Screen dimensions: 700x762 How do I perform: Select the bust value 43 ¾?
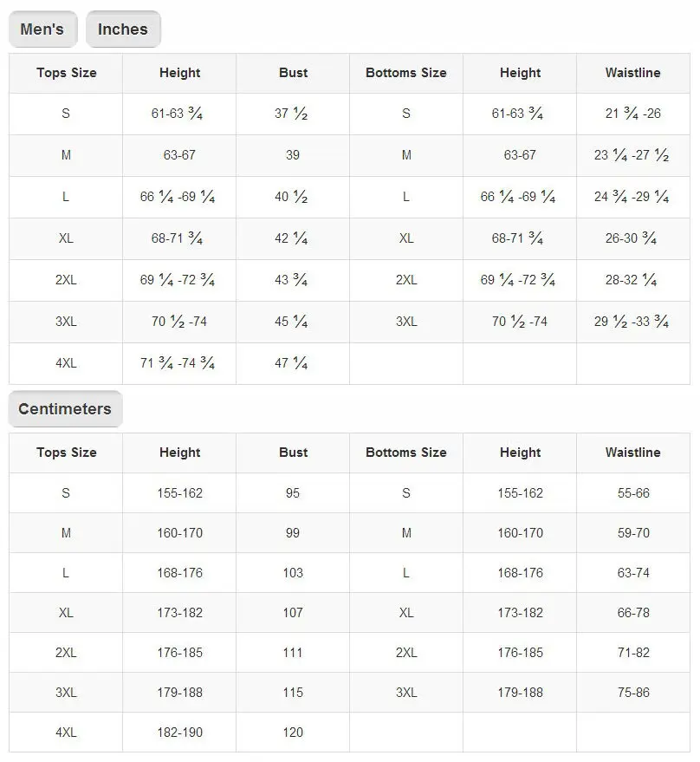(291, 280)
